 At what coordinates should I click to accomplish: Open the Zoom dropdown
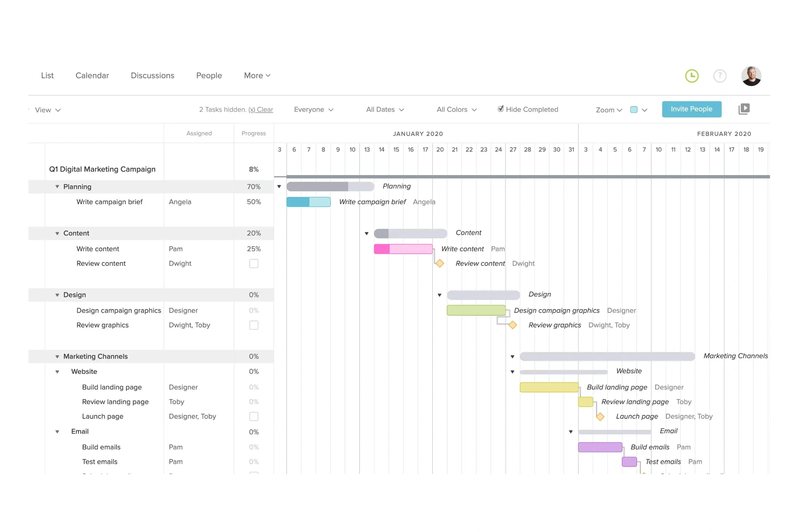click(x=609, y=110)
